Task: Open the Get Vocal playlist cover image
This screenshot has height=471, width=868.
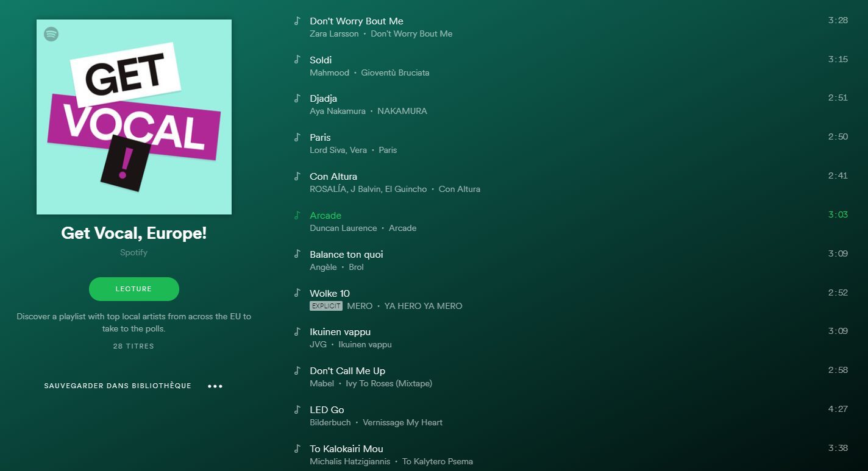Action: [134, 117]
